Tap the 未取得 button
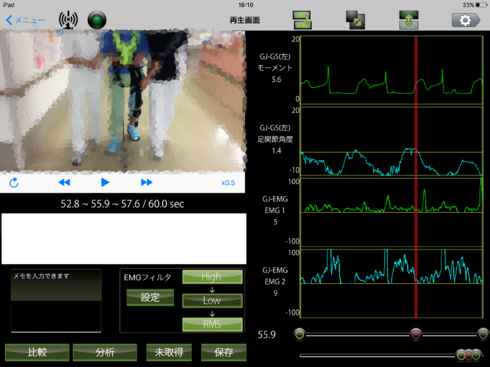Image resolution: width=490 pixels, height=367 pixels. 169,352
